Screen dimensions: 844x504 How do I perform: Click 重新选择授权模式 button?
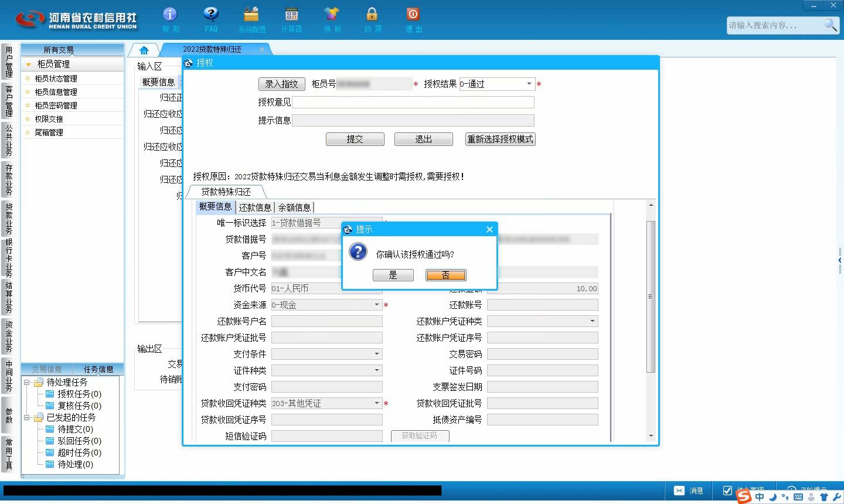click(x=501, y=139)
